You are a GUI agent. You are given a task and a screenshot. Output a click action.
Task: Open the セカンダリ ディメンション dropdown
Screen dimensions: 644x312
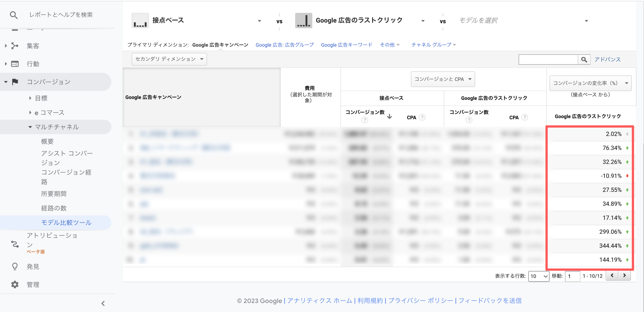169,59
